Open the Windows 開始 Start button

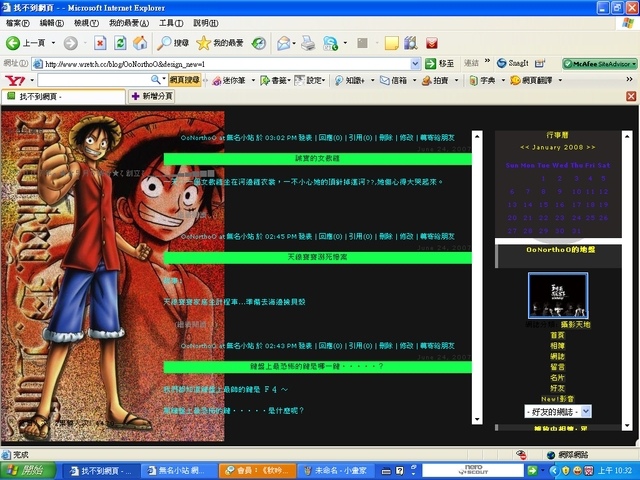[x=28, y=471]
